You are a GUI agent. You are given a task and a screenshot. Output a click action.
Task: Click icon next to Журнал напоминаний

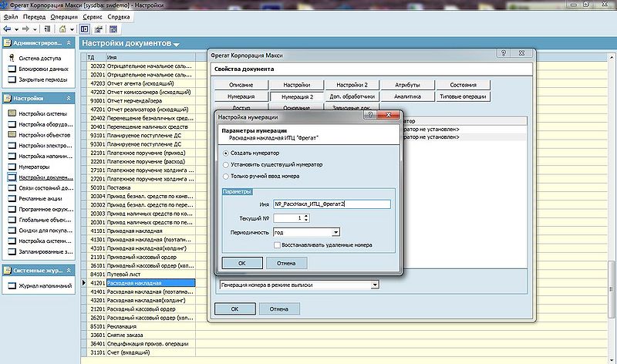click(x=12, y=285)
